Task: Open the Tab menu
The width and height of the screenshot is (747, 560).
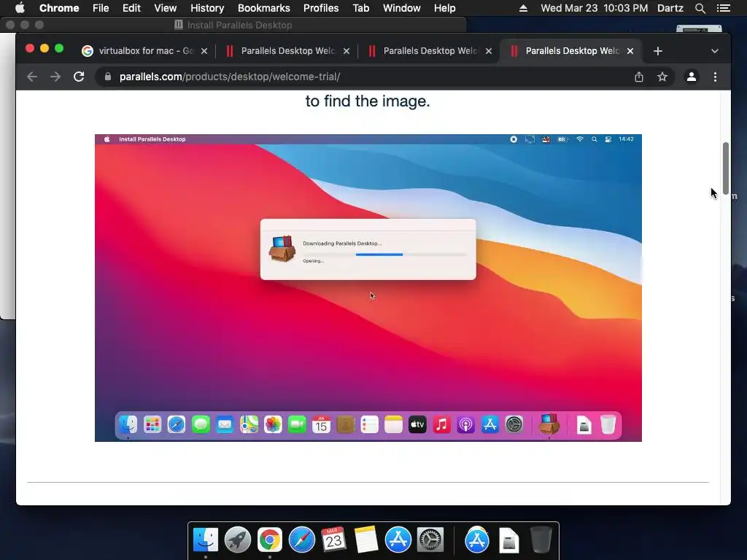Action: (x=360, y=8)
